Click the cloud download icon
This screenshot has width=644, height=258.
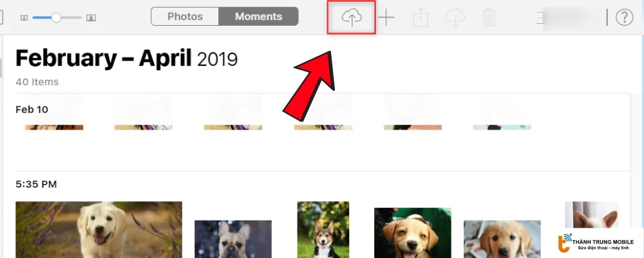[455, 18]
